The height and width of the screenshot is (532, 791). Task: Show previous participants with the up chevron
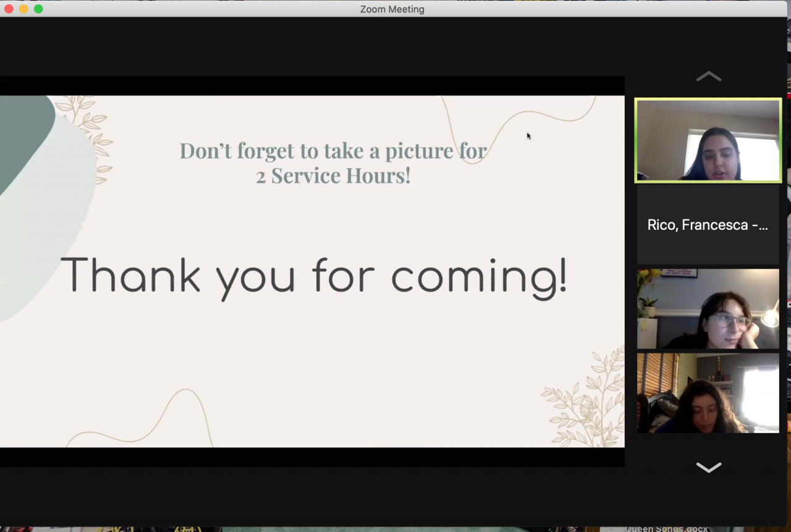pyautogui.click(x=708, y=77)
